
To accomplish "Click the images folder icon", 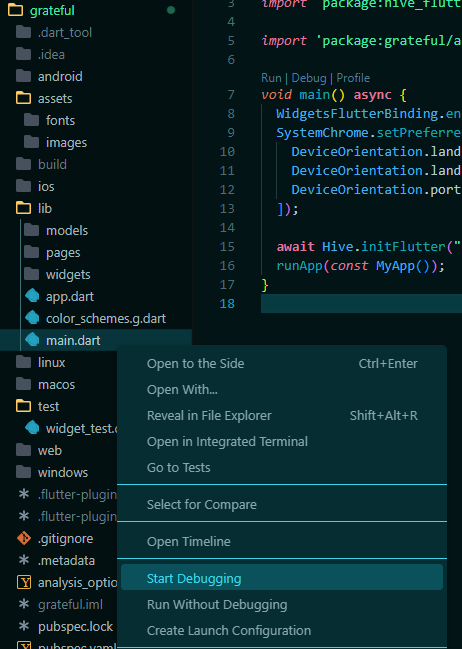I will click(x=31, y=142).
